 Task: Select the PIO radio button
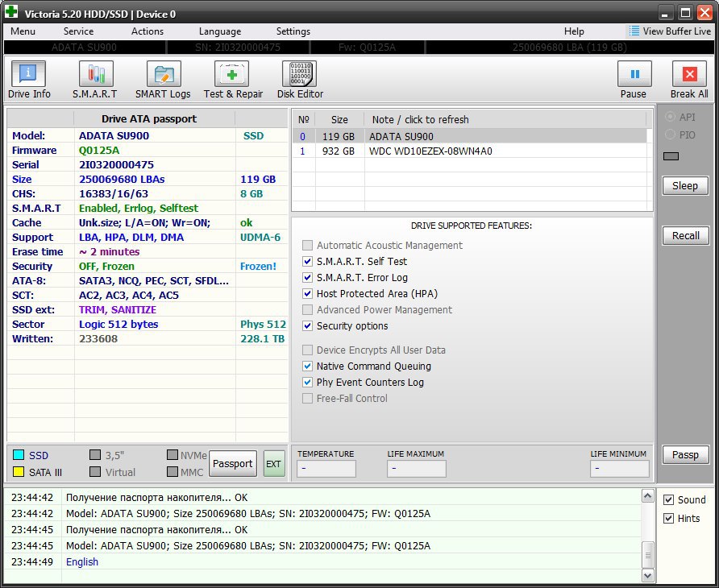tap(670, 135)
